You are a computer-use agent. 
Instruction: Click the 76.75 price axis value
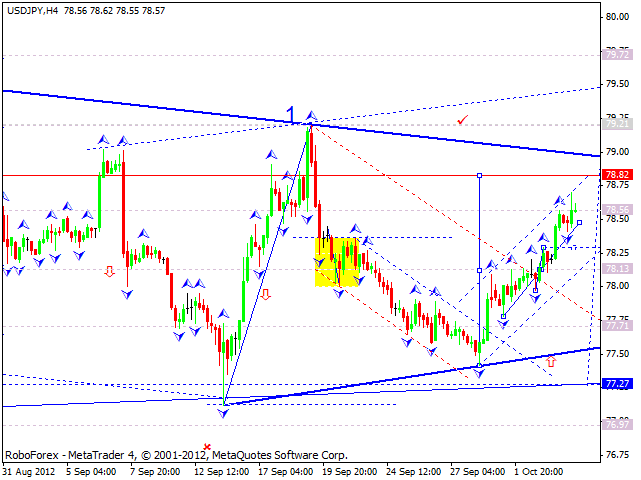click(617, 455)
